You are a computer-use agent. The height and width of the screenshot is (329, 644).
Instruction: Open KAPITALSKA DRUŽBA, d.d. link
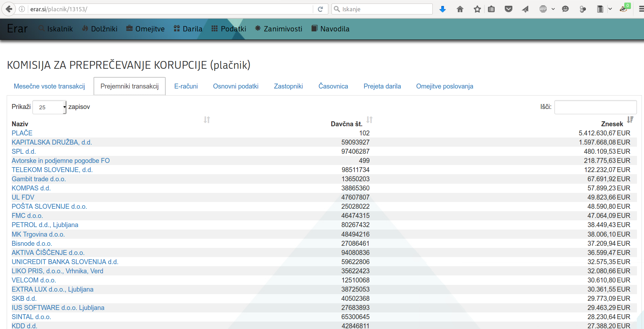click(52, 142)
